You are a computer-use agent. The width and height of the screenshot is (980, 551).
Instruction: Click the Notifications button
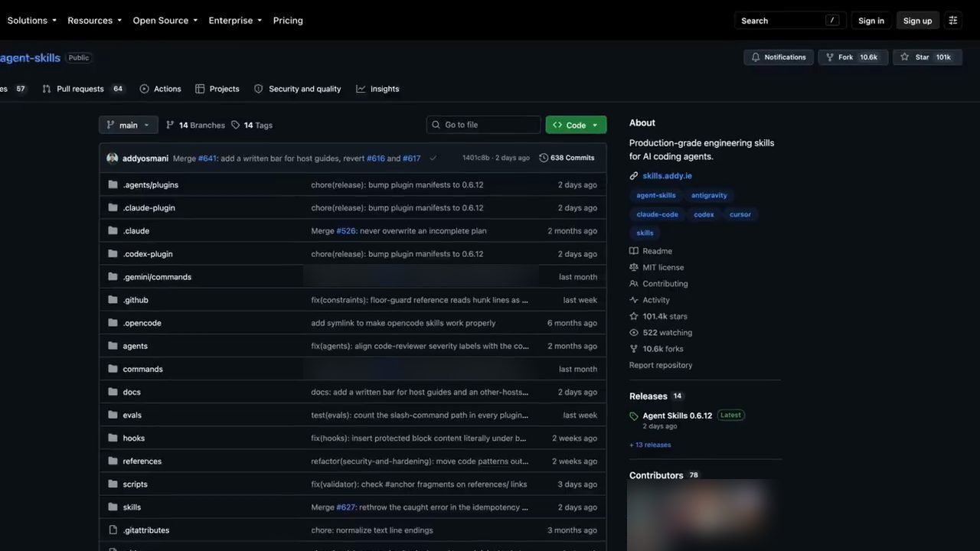tap(779, 57)
